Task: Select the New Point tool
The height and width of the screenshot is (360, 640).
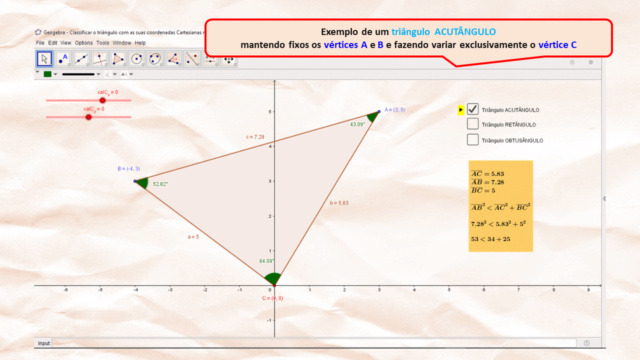Action: 63,59
